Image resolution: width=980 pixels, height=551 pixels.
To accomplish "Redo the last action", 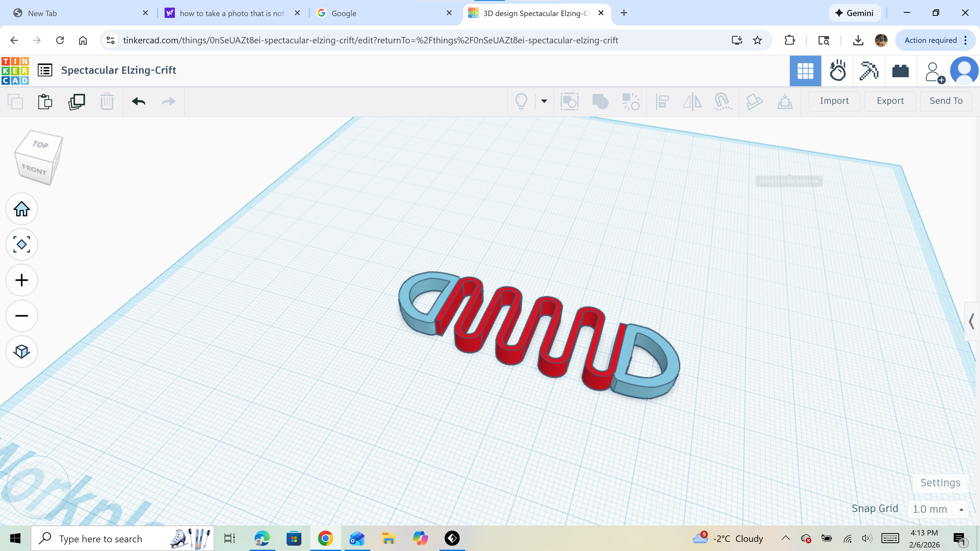I will click(x=168, y=102).
